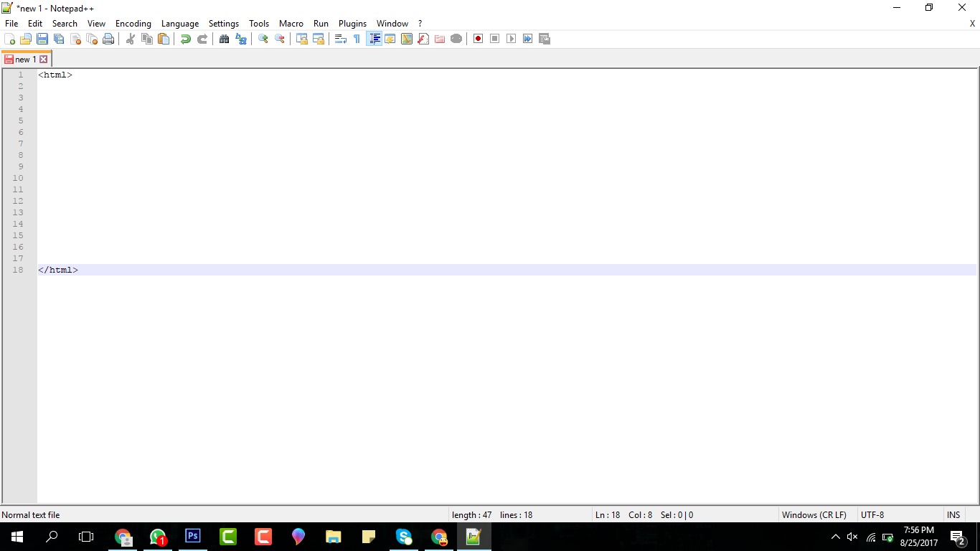Viewport: 980px width, 551px height.
Task: Open the Encoding menu
Action: point(133,24)
